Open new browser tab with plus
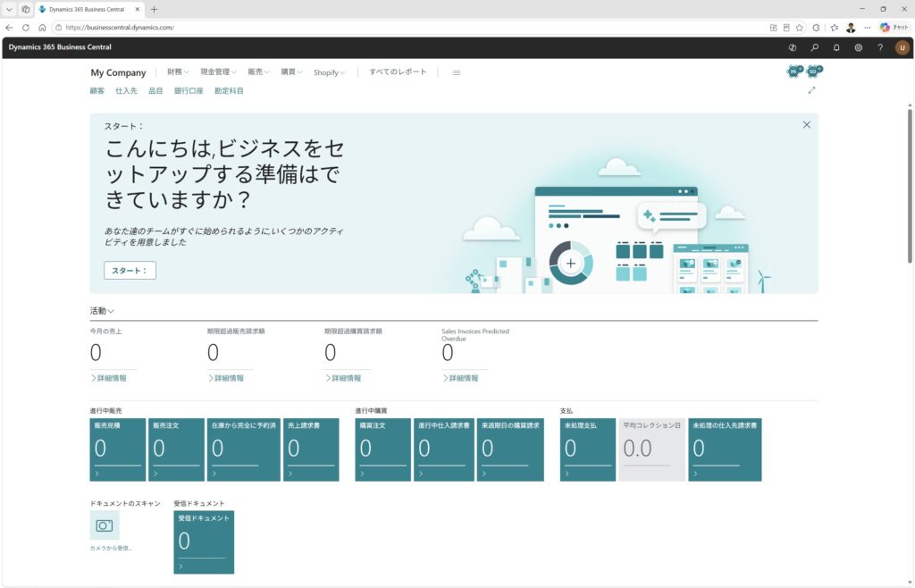 coord(154,9)
